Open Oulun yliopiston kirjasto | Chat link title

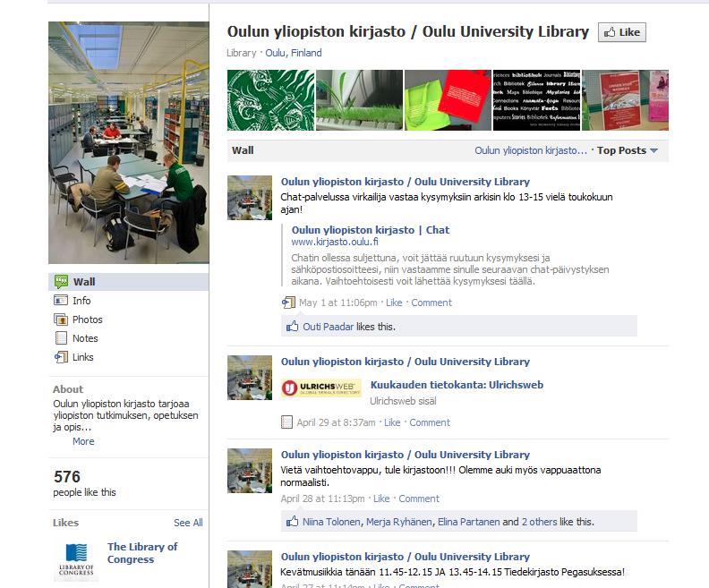point(371,230)
